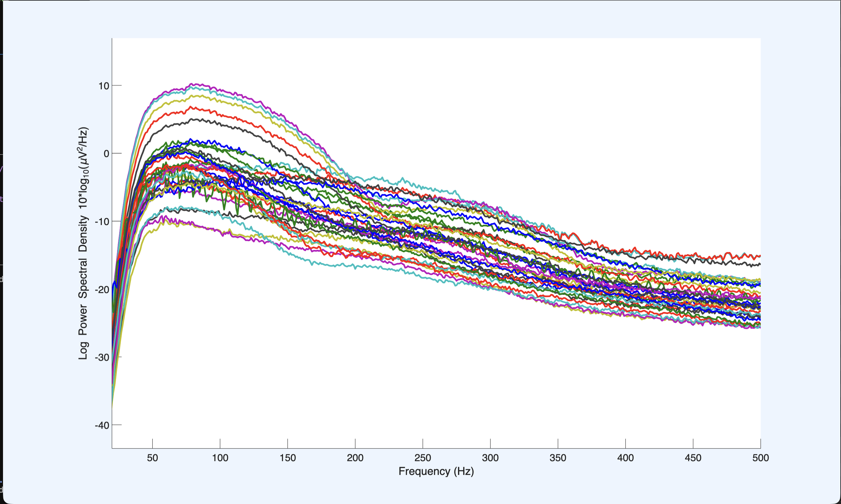Click the x-axis tick label 150
Viewport: 841px width, 504px height.
287,458
